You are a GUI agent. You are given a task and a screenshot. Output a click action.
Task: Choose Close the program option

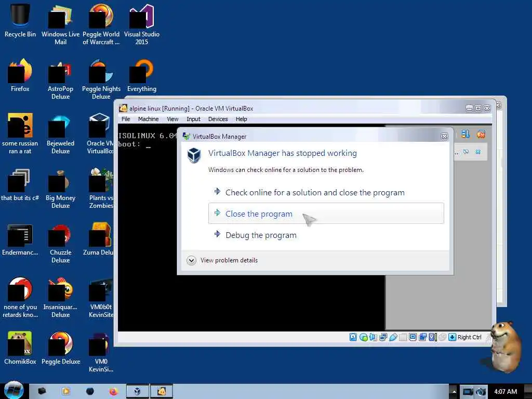click(326, 214)
